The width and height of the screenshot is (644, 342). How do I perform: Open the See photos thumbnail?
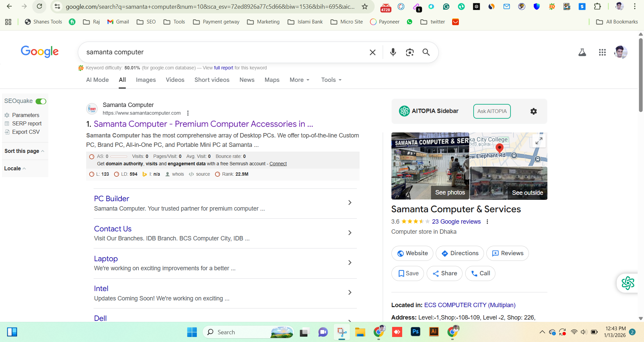click(x=430, y=166)
